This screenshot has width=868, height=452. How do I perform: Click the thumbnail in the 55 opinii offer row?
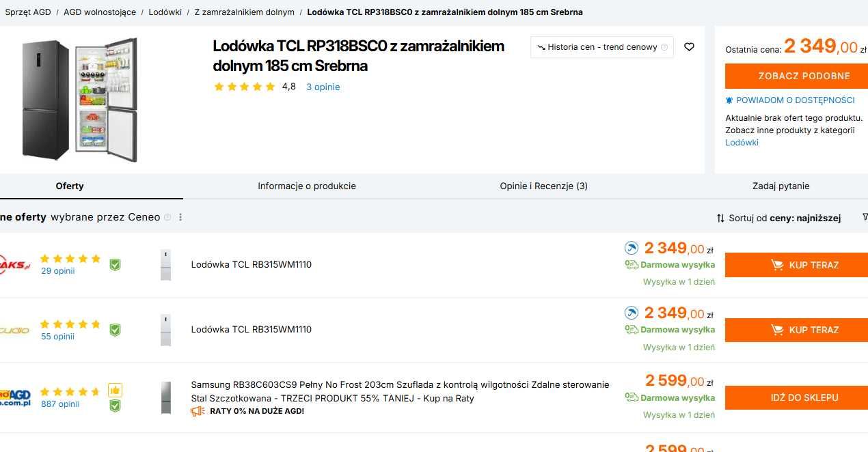(165, 330)
